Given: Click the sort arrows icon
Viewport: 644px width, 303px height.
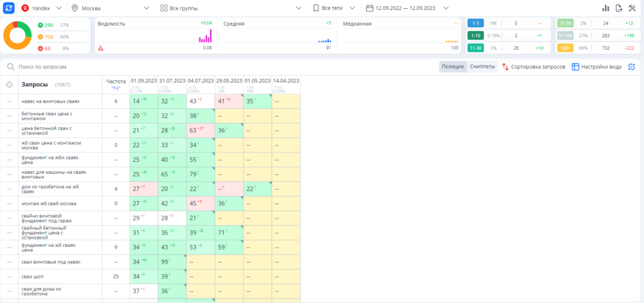Looking at the screenshot, I should pyautogui.click(x=505, y=67).
